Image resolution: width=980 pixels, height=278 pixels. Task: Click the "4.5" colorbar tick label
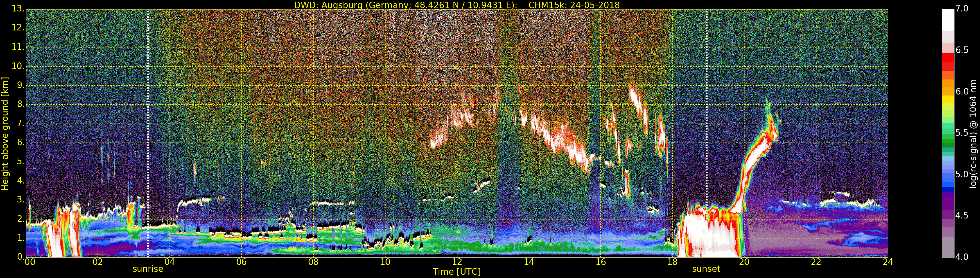962,216
